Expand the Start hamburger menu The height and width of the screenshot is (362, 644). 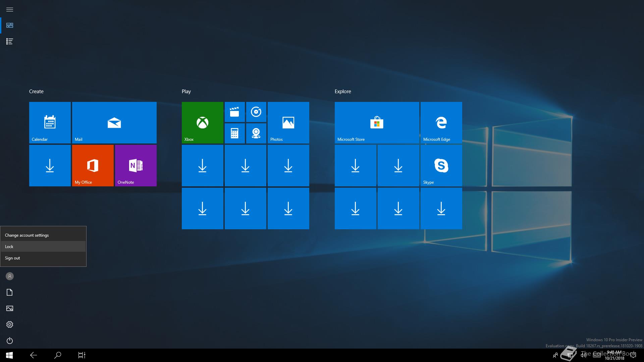coord(10,9)
